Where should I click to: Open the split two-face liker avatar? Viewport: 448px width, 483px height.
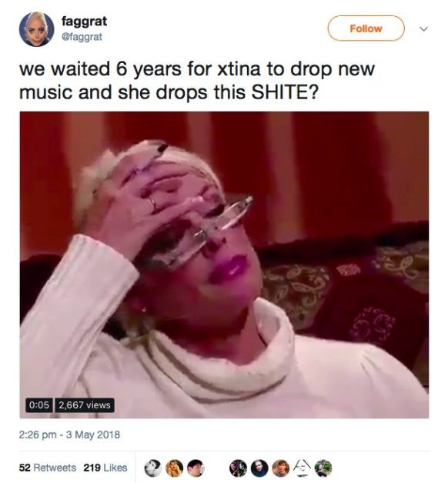pyautogui.click(x=238, y=468)
